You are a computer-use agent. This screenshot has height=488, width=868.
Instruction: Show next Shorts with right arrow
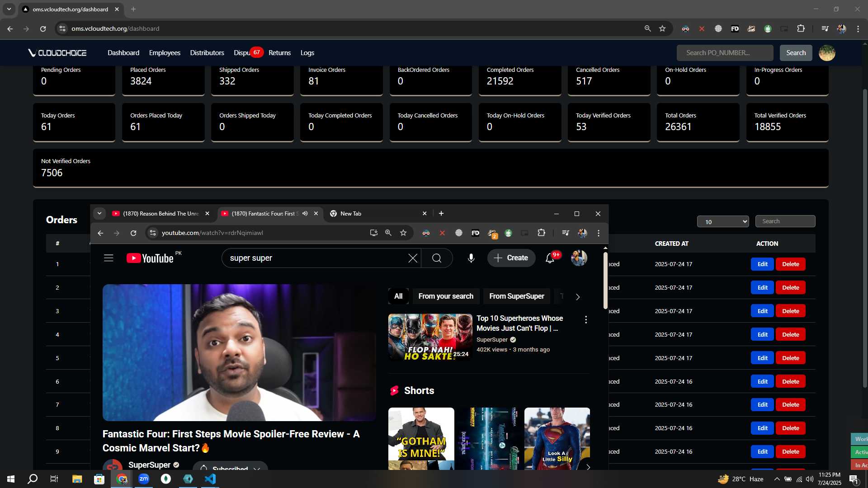[588, 467]
